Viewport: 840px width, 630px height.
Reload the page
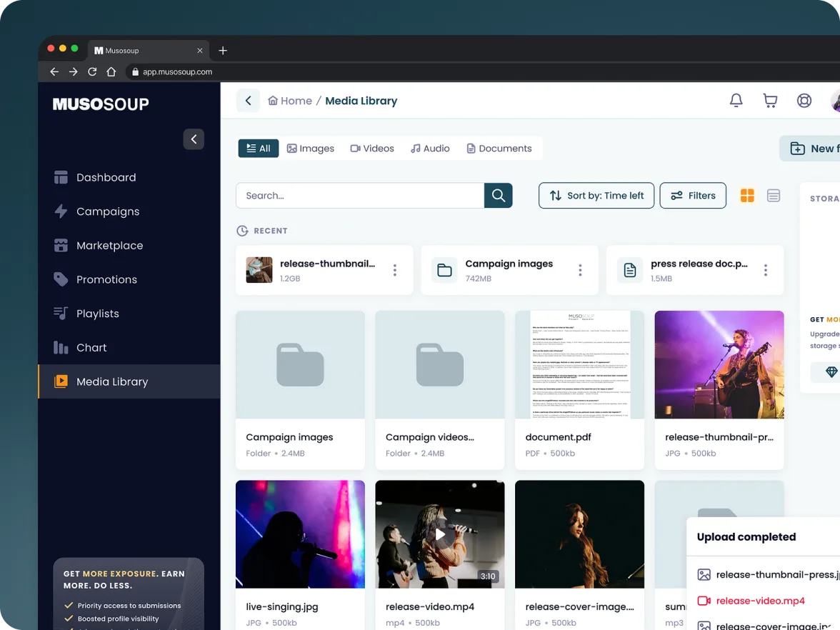click(92, 71)
